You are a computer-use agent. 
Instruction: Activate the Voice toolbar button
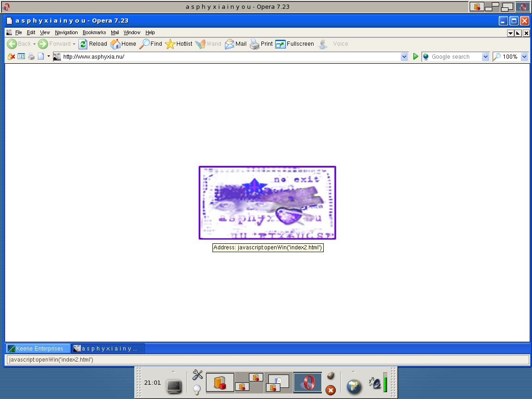(333, 44)
